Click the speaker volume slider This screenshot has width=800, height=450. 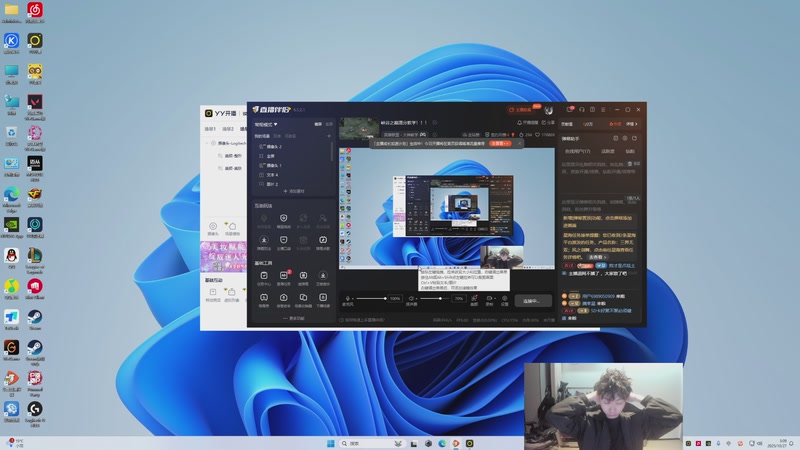435,298
